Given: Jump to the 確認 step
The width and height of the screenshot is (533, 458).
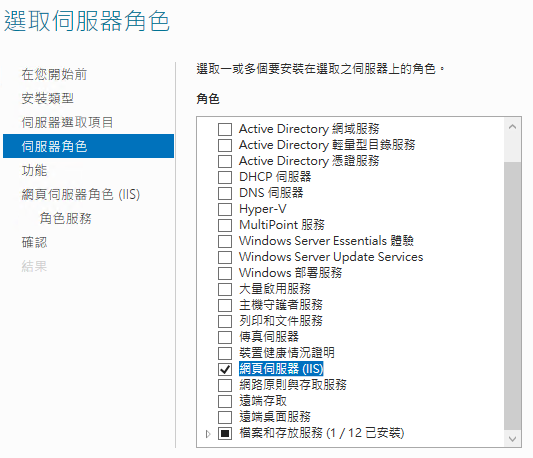Looking at the screenshot, I should 34,242.
